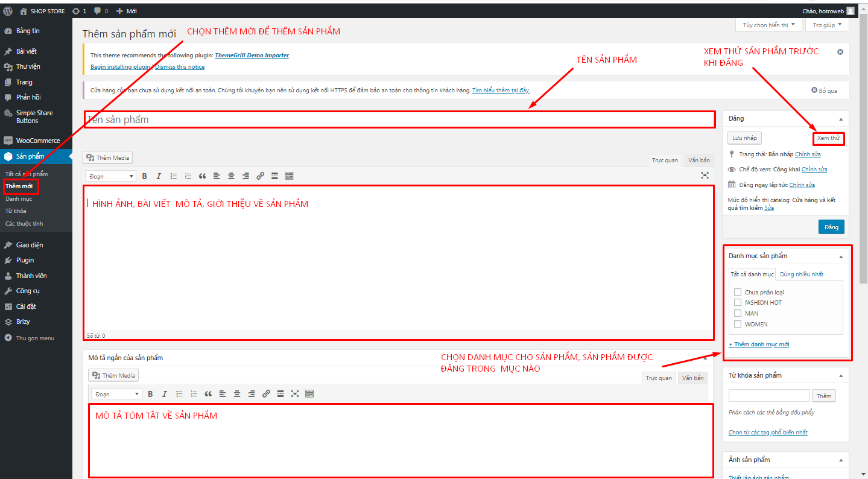This screenshot has width=868, height=479.
Task: Open updates counter in admin bar
Action: click(79, 11)
